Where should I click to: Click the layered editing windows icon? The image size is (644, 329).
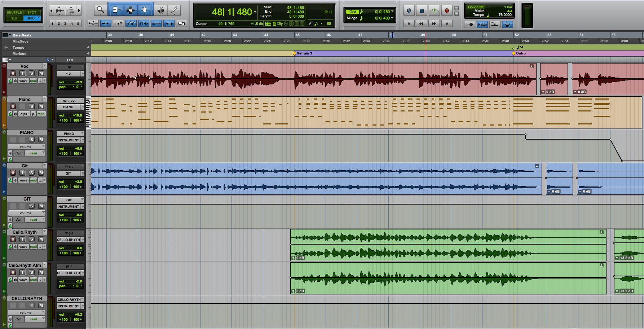[x=182, y=23]
